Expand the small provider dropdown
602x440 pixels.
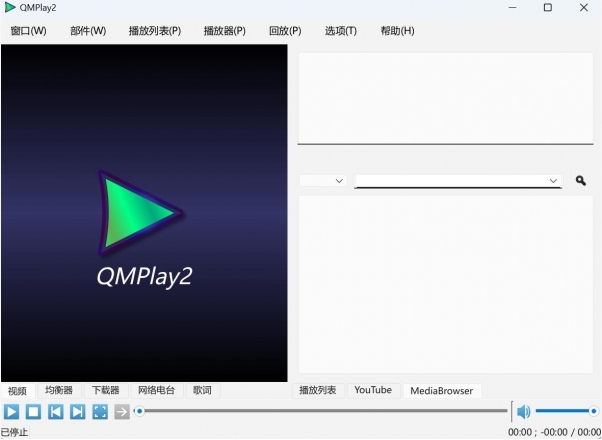[323, 181]
